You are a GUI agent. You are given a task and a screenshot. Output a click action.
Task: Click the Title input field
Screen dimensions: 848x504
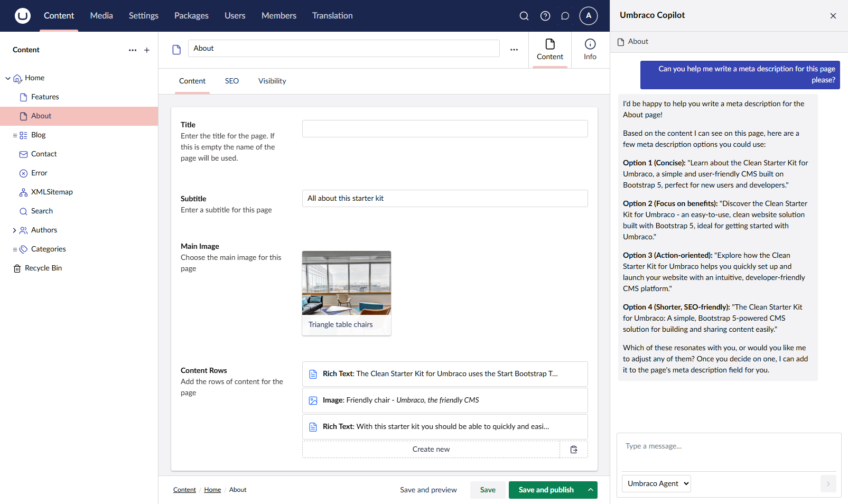pos(444,129)
